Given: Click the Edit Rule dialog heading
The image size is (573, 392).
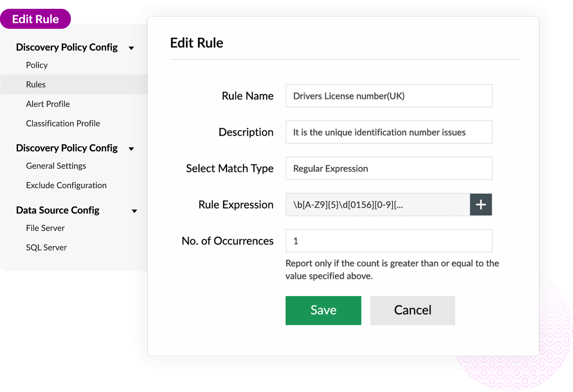Looking at the screenshot, I should tap(197, 43).
